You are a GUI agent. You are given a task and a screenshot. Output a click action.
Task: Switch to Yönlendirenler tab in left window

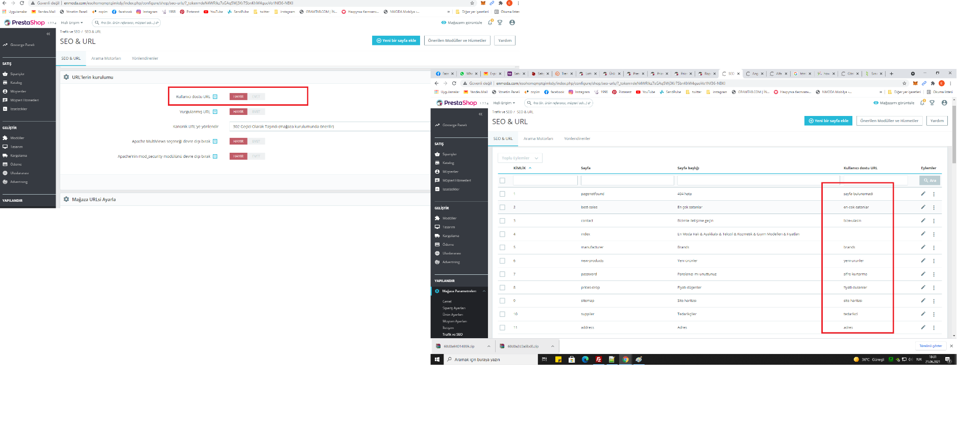(x=145, y=58)
